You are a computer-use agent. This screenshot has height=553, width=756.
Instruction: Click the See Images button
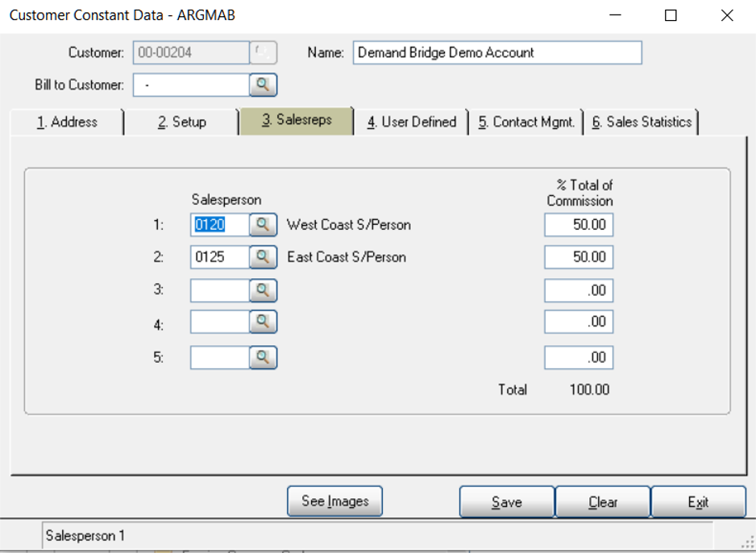click(335, 501)
